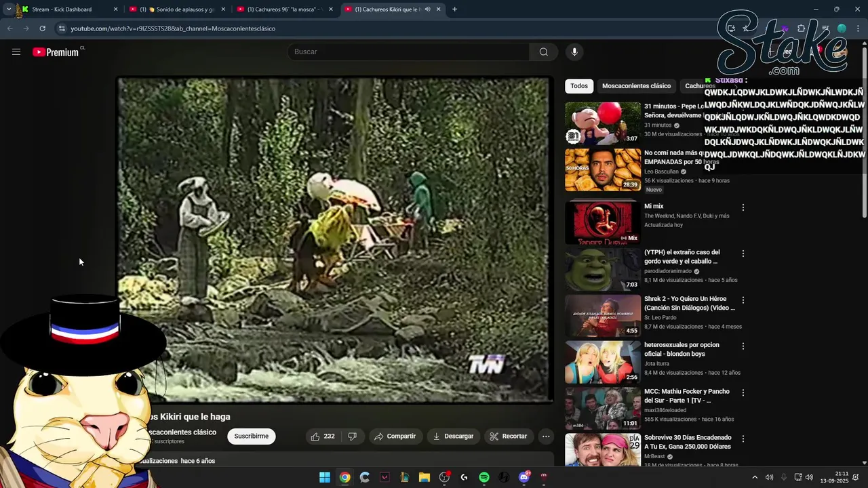Open options for Mi mix video

coord(743,207)
